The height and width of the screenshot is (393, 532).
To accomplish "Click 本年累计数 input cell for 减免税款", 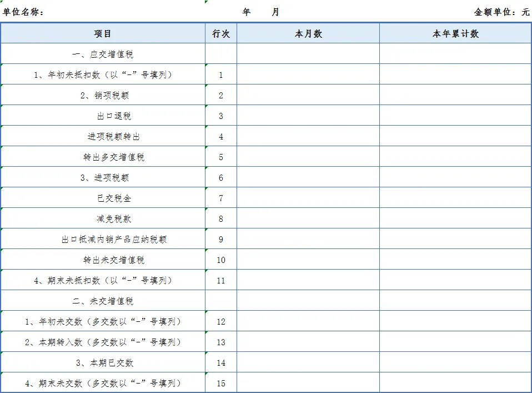I will pyautogui.click(x=455, y=218).
